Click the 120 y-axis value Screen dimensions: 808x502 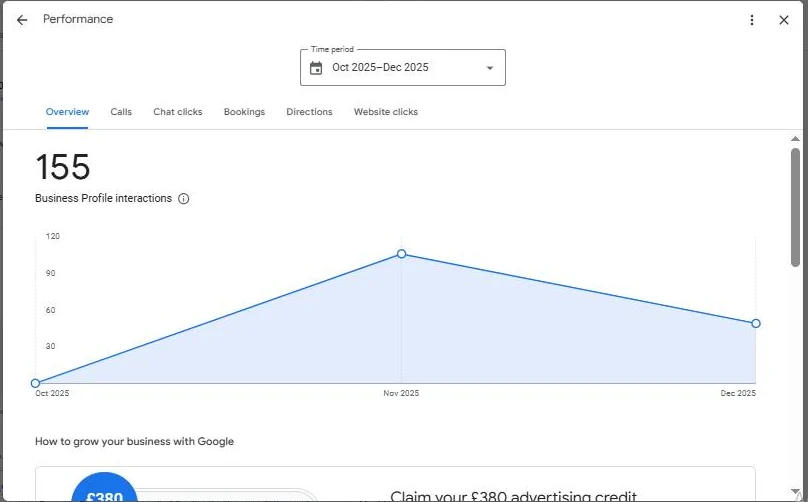pyautogui.click(x=53, y=236)
